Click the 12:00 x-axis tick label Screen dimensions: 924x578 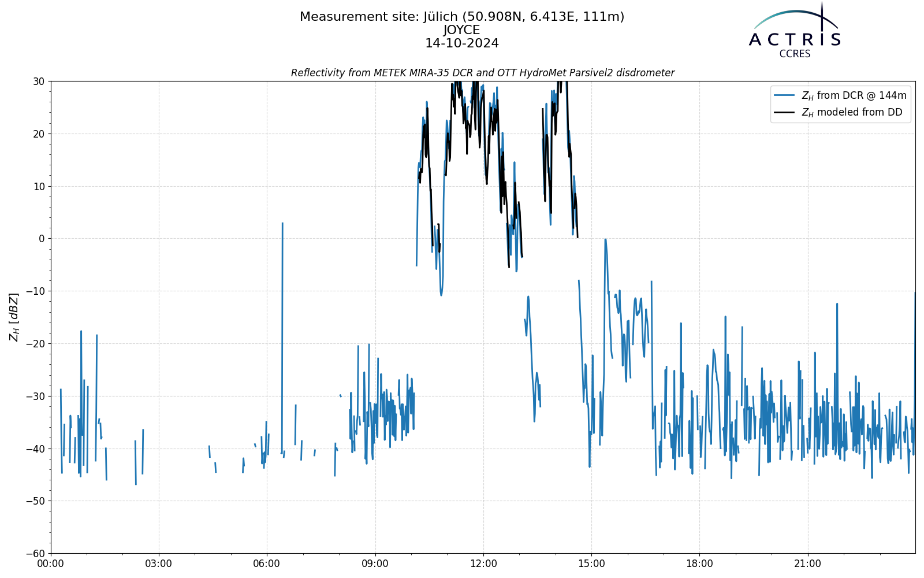click(x=483, y=564)
